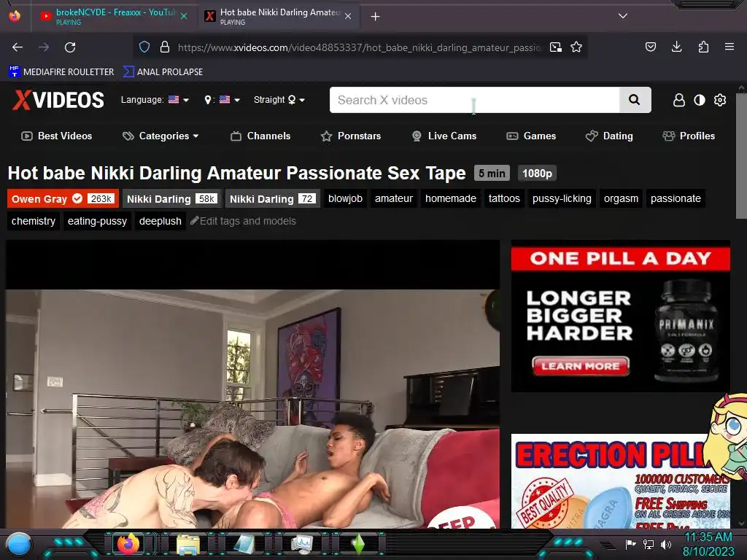Image resolution: width=747 pixels, height=560 pixels.
Task: Focus the Search X videos field
Action: 474,100
